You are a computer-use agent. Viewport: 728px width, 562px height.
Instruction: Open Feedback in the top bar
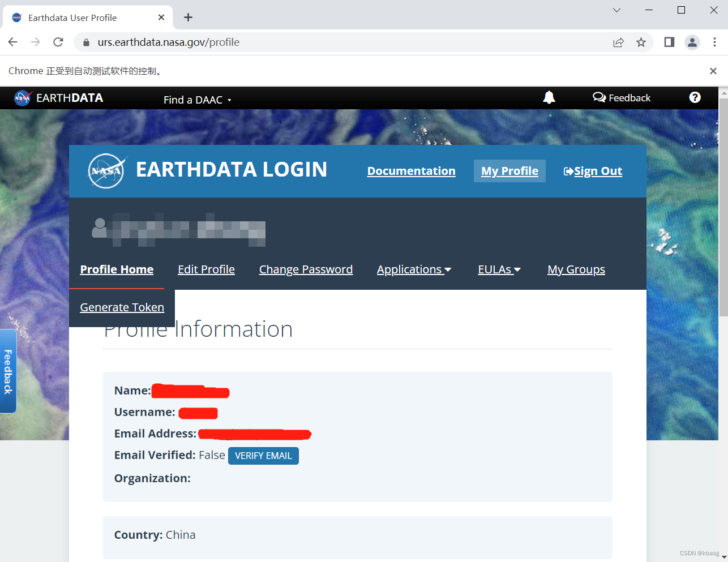pyautogui.click(x=622, y=97)
